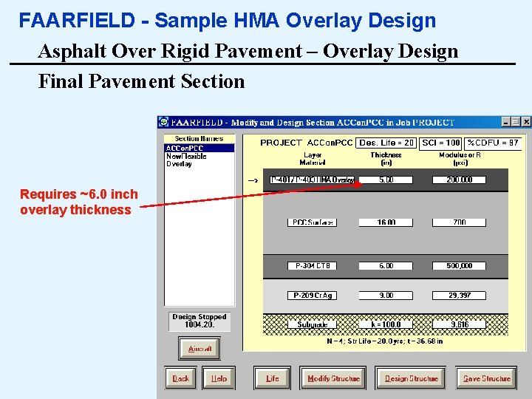Click overlay modulus 200,000 field
The height and width of the screenshot is (399, 532).
pos(459,180)
